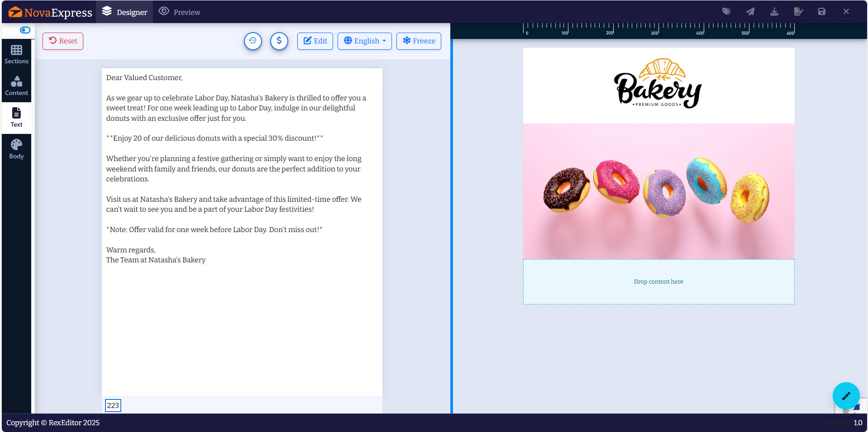Select the donuts banner image
868x432 pixels.
click(658, 191)
